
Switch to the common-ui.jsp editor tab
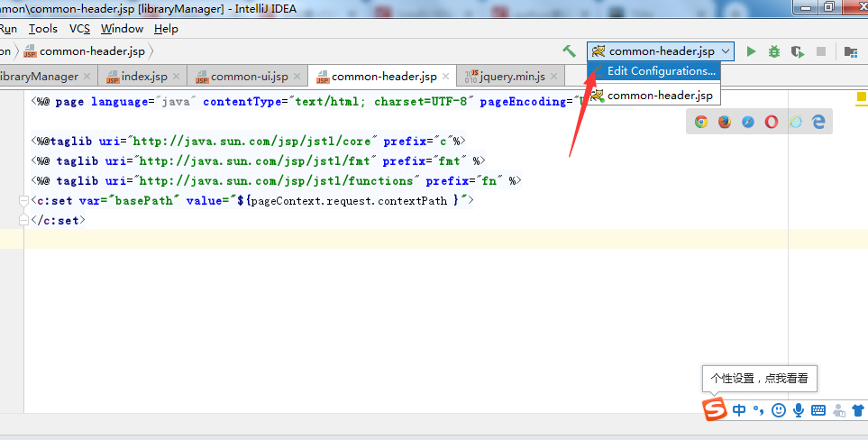coord(248,77)
